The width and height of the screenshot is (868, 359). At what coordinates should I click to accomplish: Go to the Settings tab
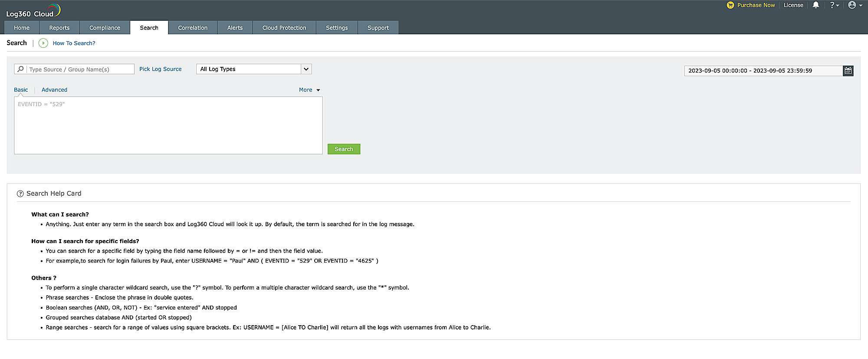click(337, 28)
